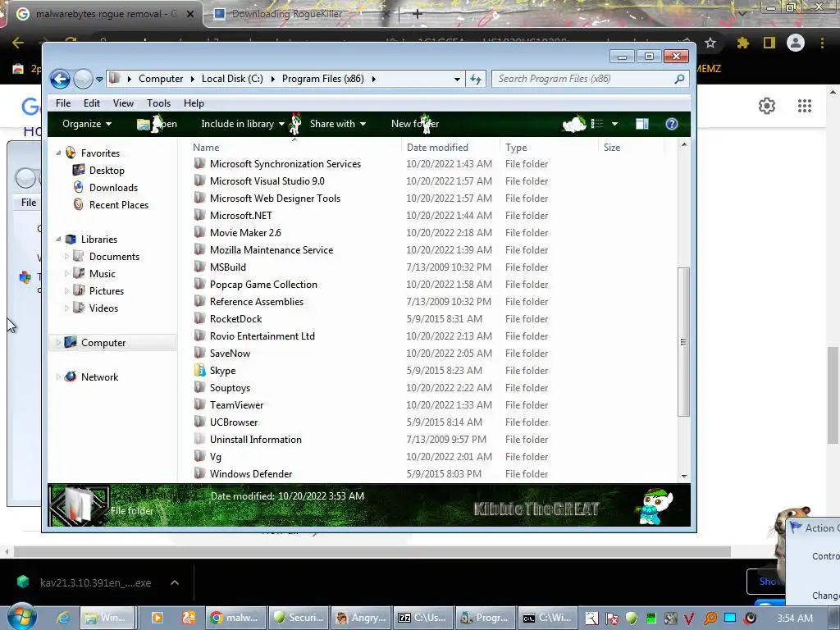Select the Movie Maker 2.6 folder
The image size is (840, 630).
245,232
